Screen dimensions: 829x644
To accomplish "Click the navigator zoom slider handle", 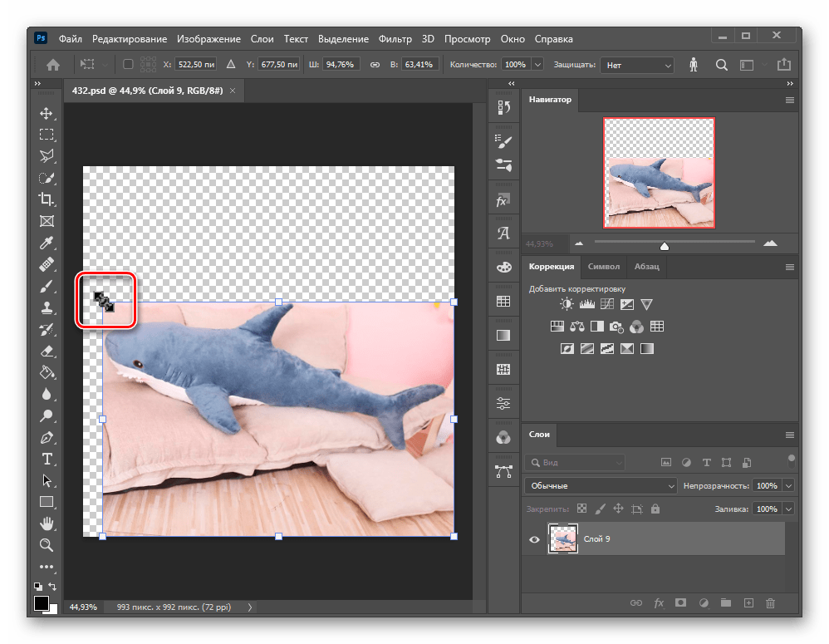I will coord(665,245).
